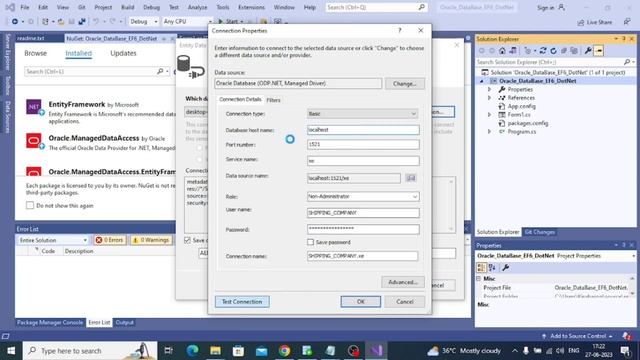Open Microsoft Edge from the taskbar
This screenshot has width=640, height=360.
(x=192, y=351)
